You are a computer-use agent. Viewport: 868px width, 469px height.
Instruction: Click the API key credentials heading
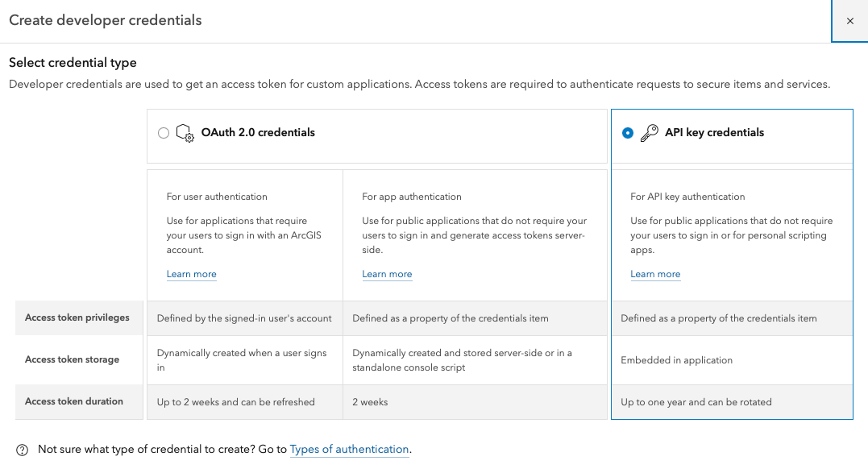coord(714,132)
